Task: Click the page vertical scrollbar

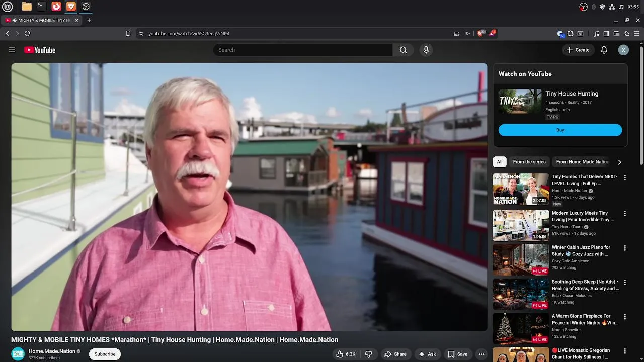Action: click(641, 106)
